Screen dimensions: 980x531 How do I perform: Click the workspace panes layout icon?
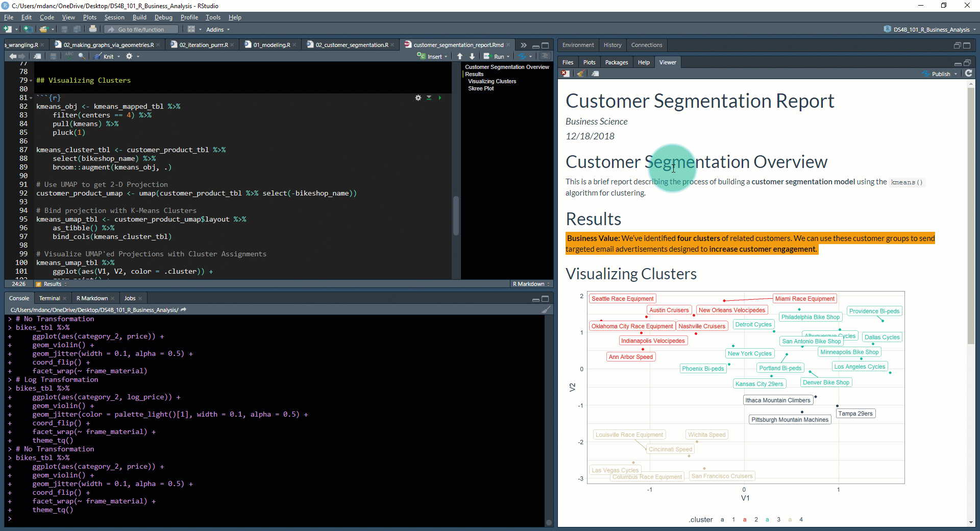tap(191, 29)
